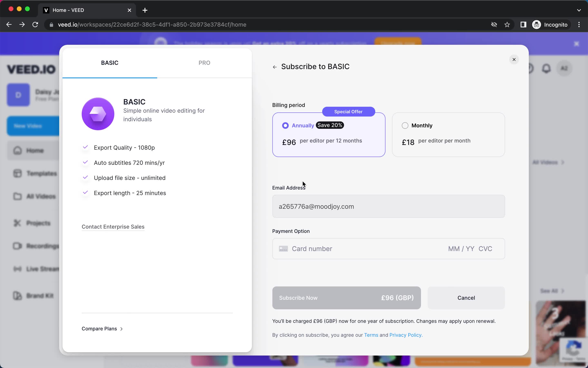Click the All Videos folder icon
The width and height of the screenshot is (588, 368).
pyautogui.click(x=18, y=196)
